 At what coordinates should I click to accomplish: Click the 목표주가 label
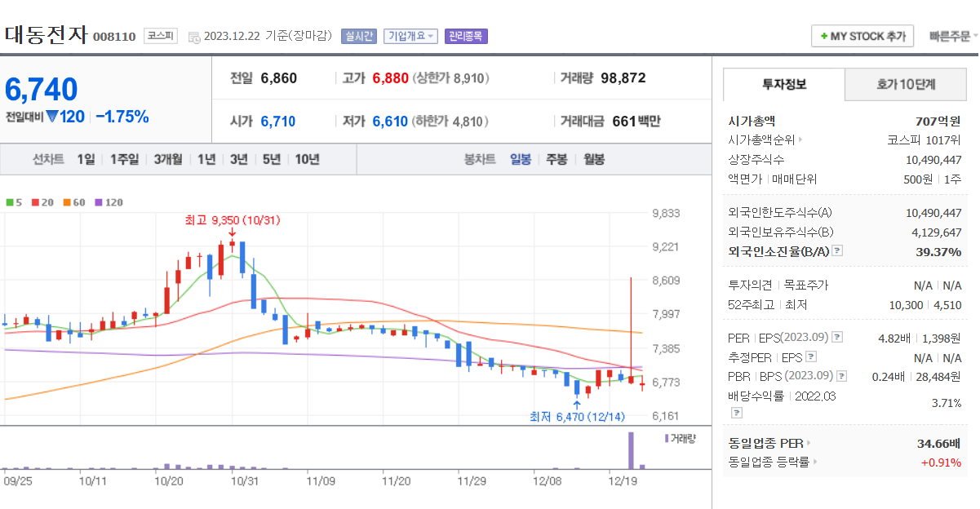(x=805, y=285)
